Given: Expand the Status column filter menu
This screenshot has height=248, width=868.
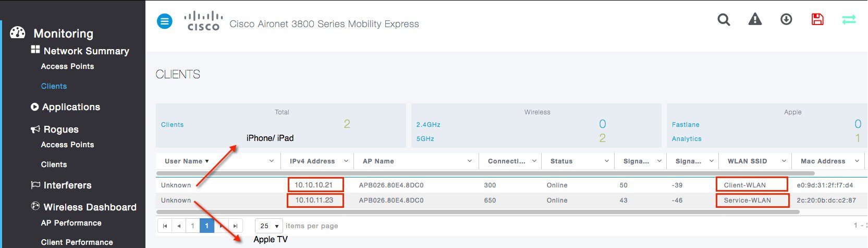Looking at the screenshot, I should [x=607, y=161].
